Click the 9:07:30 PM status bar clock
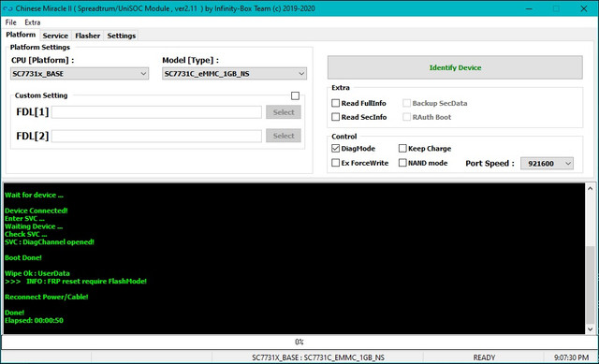This screenshot has width=599, height=364. tap(571, 357)
